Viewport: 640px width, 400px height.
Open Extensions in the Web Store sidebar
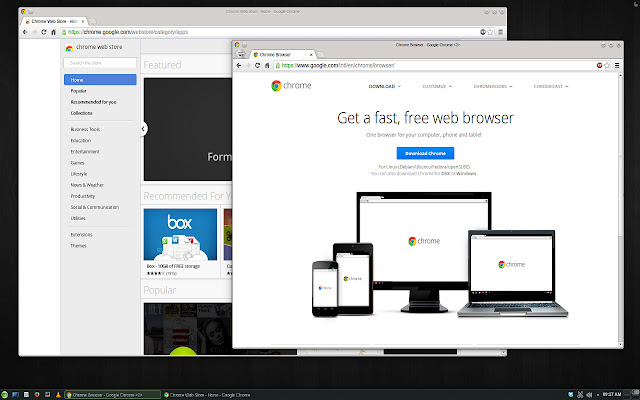point(81,235)
